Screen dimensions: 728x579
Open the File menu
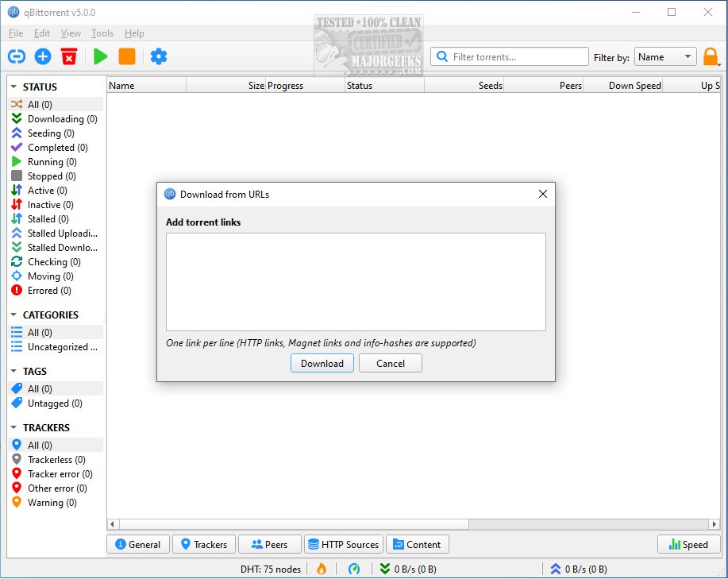coord(16,33)
